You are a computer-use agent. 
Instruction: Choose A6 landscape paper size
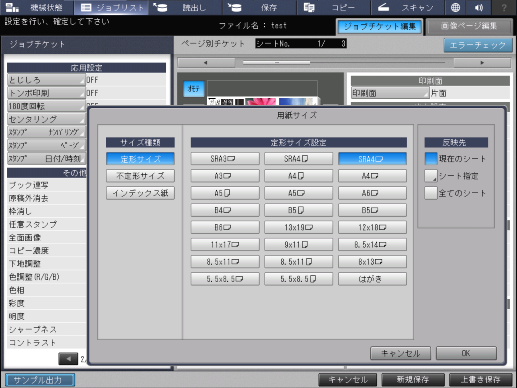point(373,193)
